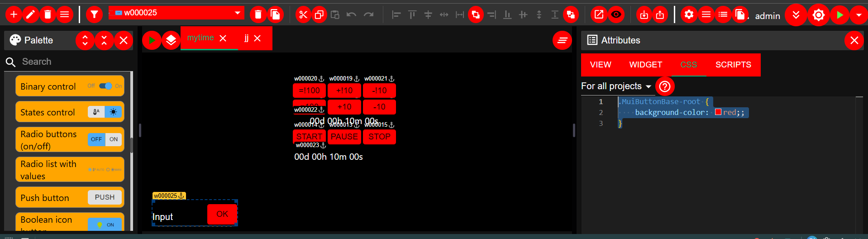Clone widget using copy icon after w000025 selector
The height and width of the screenshot is (239, 868).
pos(275,14)
